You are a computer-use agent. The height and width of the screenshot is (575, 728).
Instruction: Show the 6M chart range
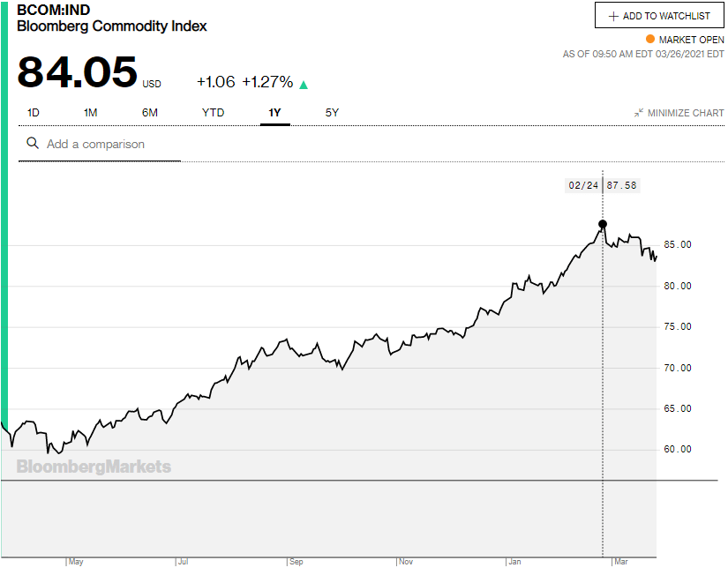[149, 113]
